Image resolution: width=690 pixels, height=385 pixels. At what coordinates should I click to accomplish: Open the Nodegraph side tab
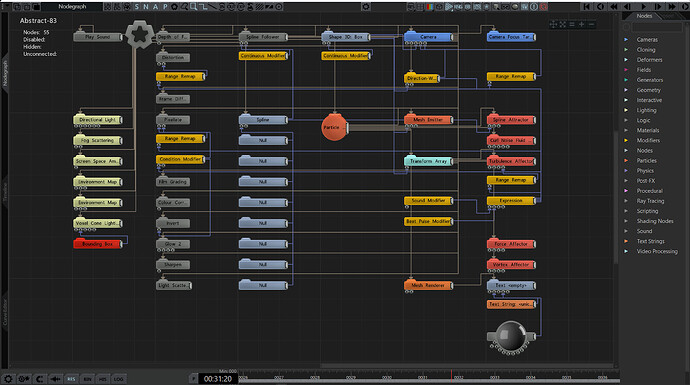(x=5, y=73)
